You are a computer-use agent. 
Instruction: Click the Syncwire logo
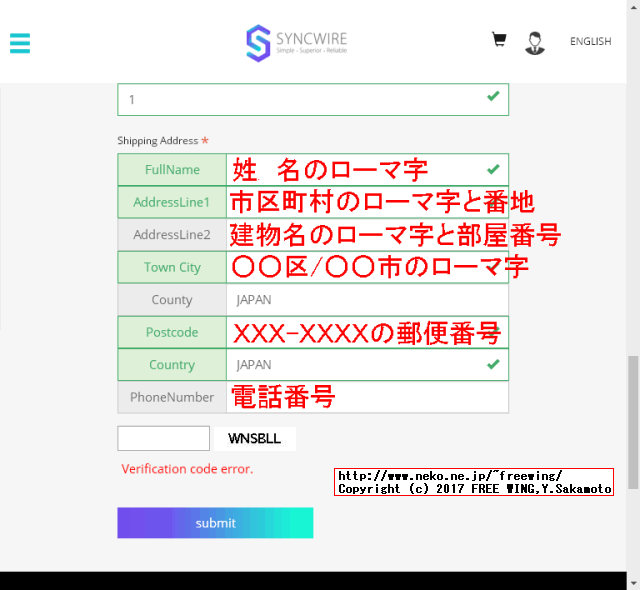click(297, 43)
